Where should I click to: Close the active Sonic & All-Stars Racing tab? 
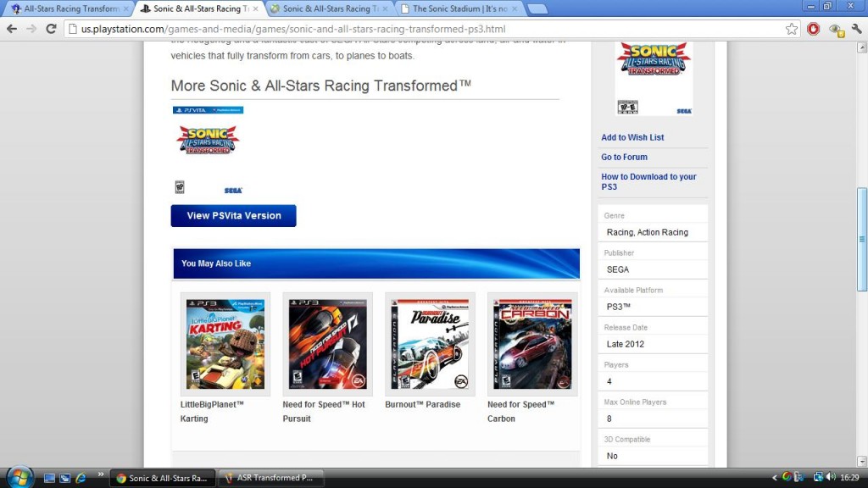pyautogui.click(x=255, y=8)
